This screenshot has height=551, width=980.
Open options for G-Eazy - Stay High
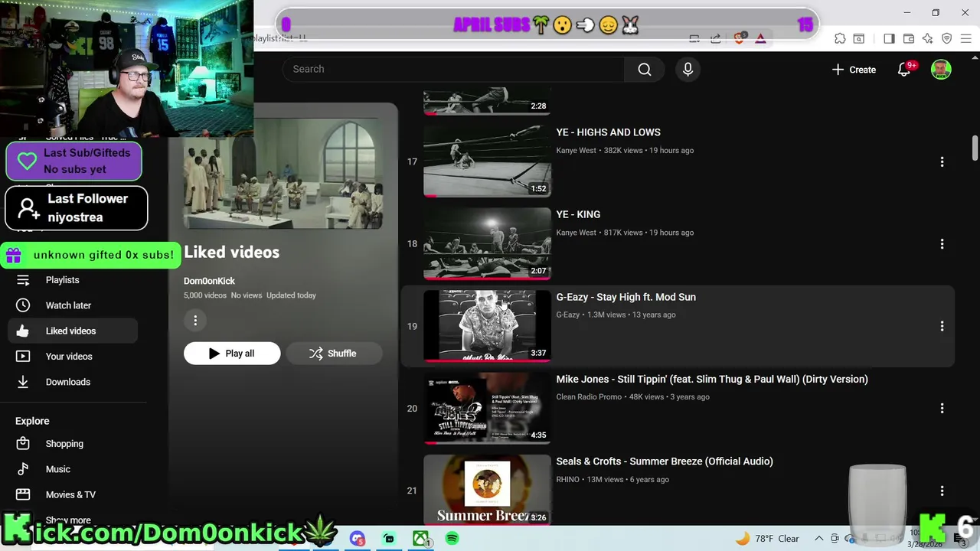click(x=942, y=326)
